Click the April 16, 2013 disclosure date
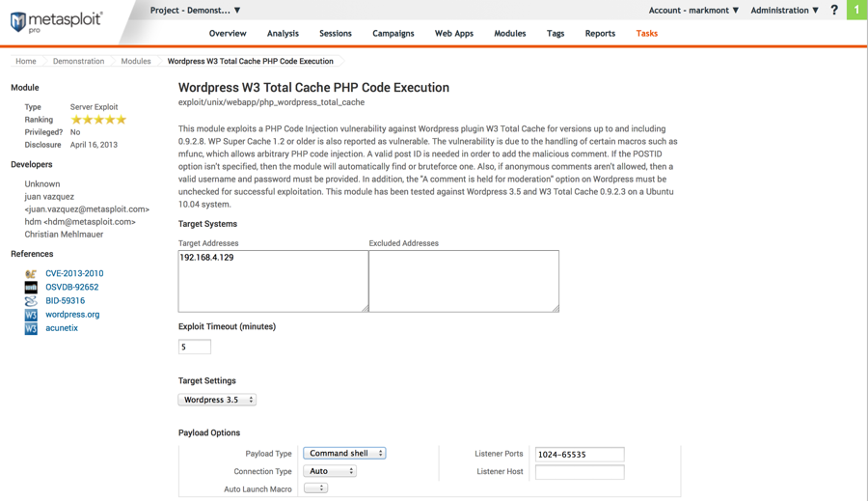 pos(94,145)
